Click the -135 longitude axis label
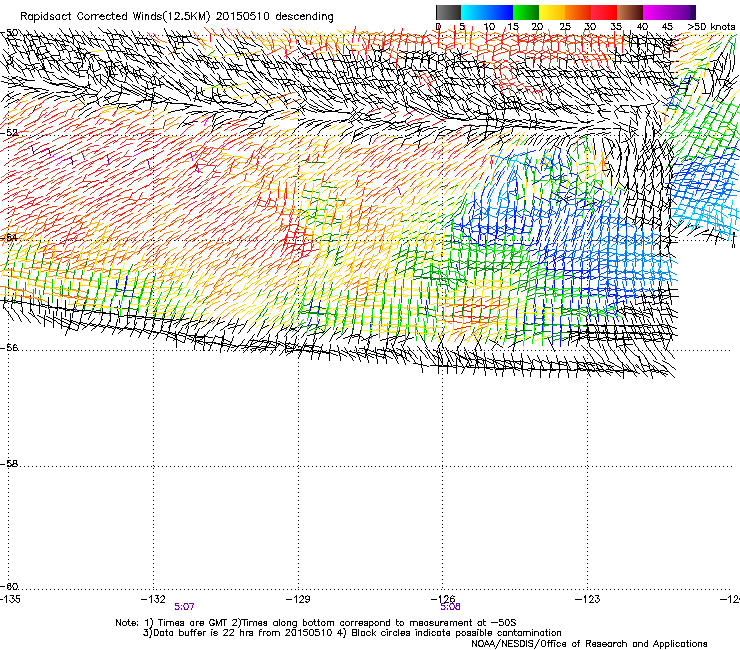 click(10, 599)
